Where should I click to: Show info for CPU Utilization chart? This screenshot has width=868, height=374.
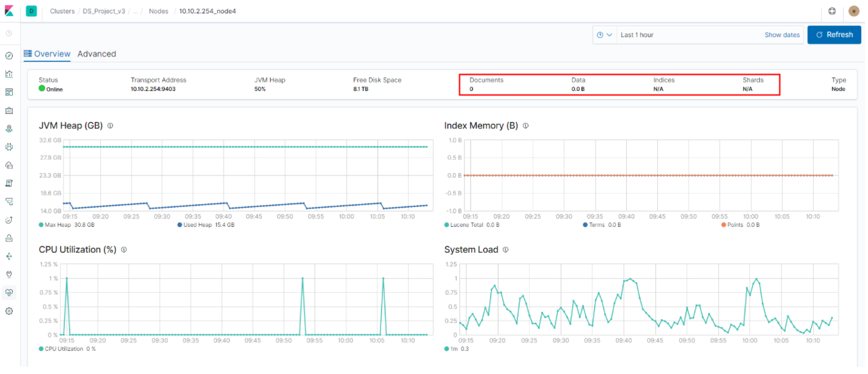click(124, 249)
